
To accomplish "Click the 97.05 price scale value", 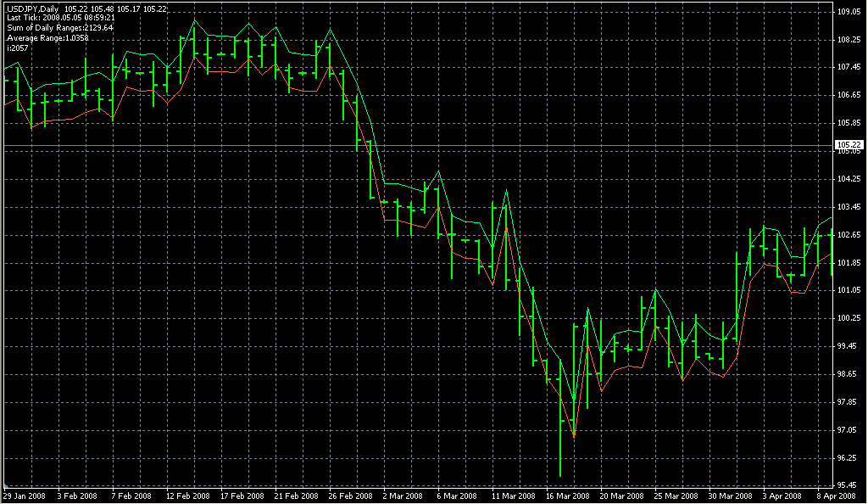I will click(849, 430).
